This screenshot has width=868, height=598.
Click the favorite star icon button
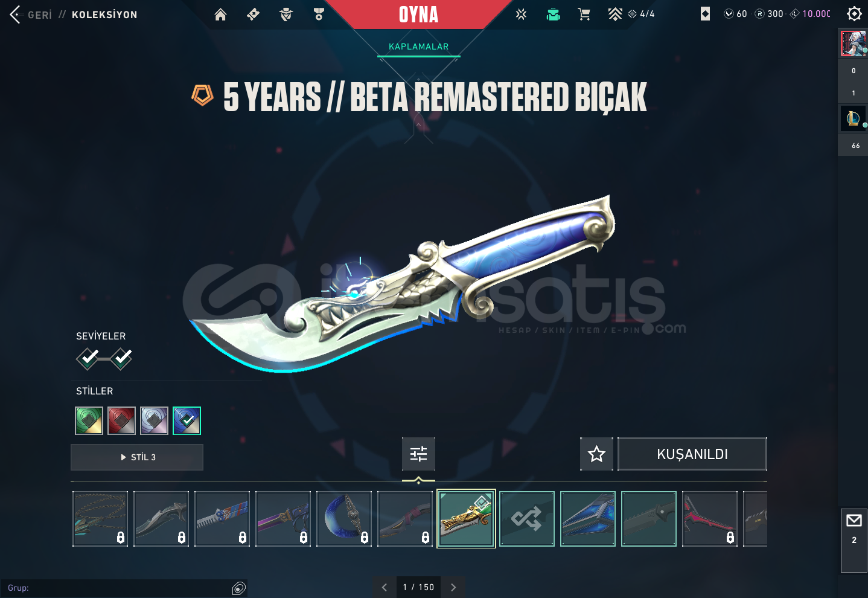[x=596, y=454]
